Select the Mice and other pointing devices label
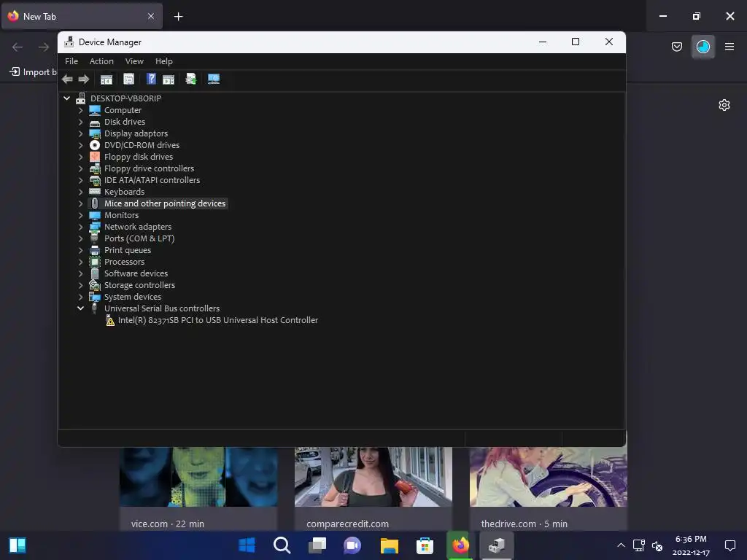The height and width of the screenshot is (560, 747). tap(165, 203)
